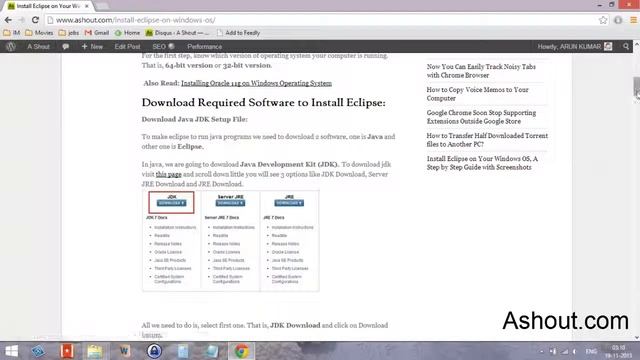The width and height of the screenshot is (640, 360).
Task: Click the network signal tray icon
Action: point(565,351)
